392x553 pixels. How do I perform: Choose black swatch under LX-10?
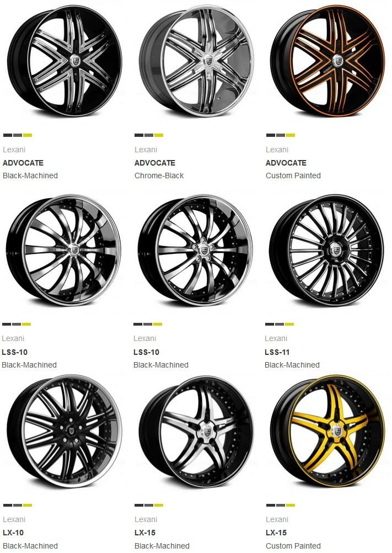coord(8,505)
